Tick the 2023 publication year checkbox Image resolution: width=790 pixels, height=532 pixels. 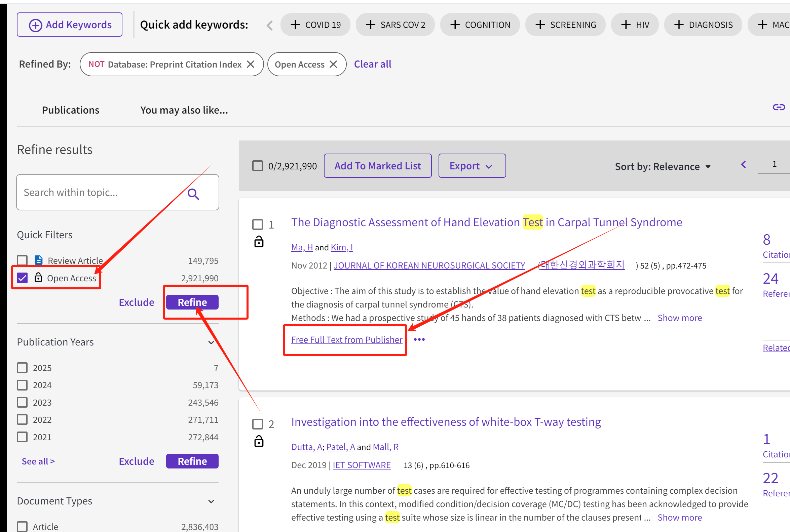point(23,402)
